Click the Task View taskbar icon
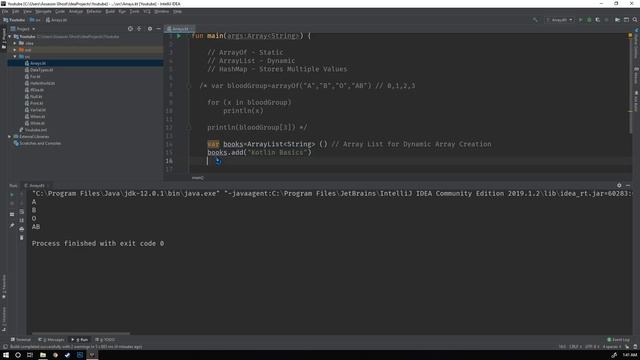 tap(30, 355)
